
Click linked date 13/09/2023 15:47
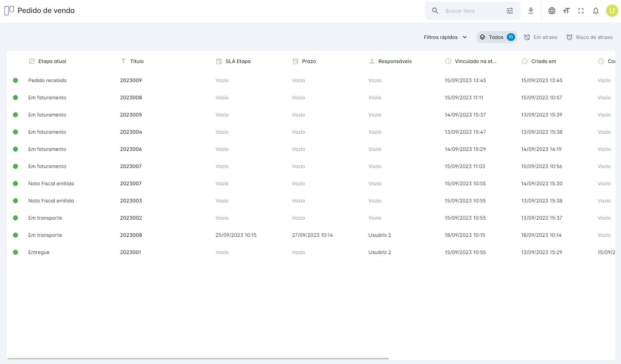click(x=465, y=132)
